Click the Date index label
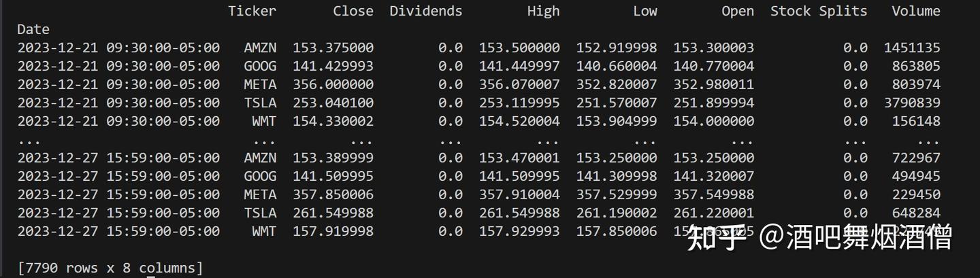Image resolution: width=980 pixels, height=278 pixels. [x=33, y=29]
